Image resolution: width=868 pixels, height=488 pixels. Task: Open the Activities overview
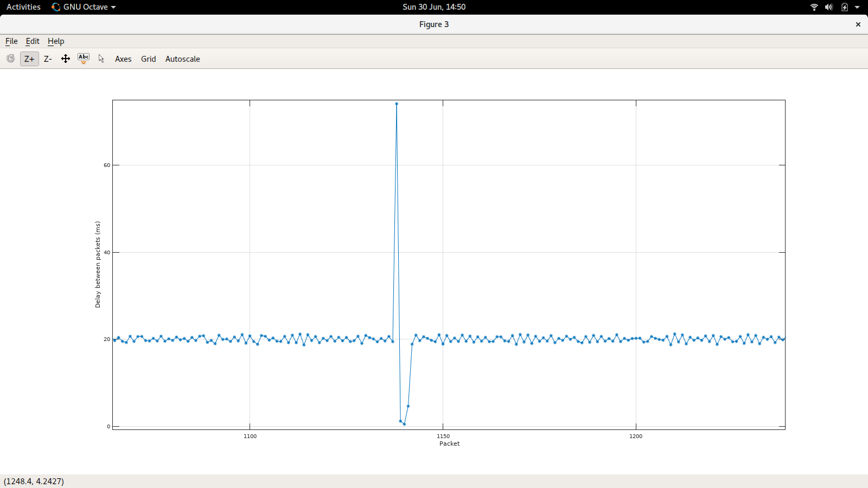(23, 7)
